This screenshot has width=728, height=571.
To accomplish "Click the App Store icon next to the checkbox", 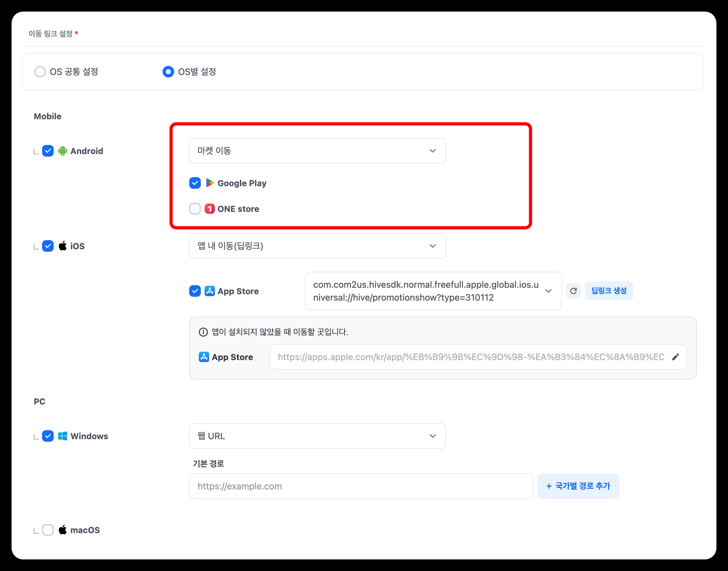I will click(x=209, y=291).
